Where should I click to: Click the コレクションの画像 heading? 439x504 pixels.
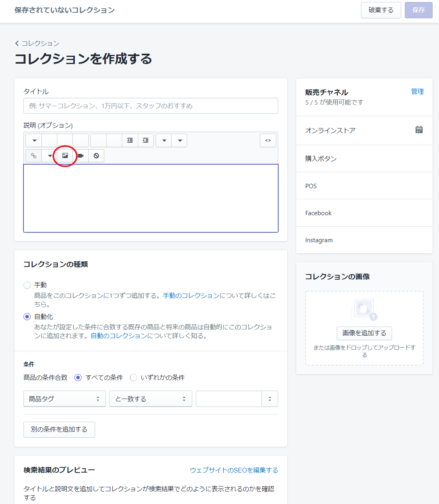[338, 276]
